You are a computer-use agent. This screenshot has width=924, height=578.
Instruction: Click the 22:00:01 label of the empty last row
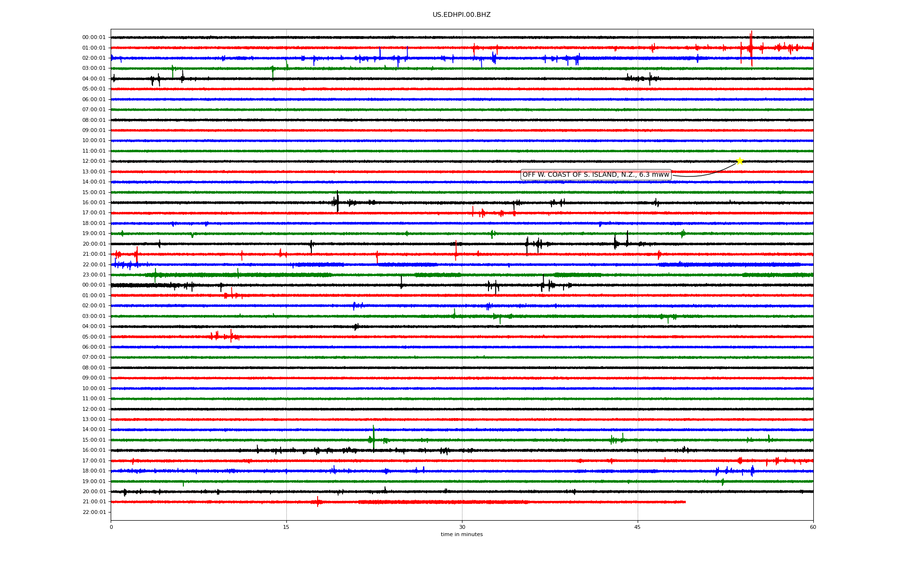pos(94,512)
